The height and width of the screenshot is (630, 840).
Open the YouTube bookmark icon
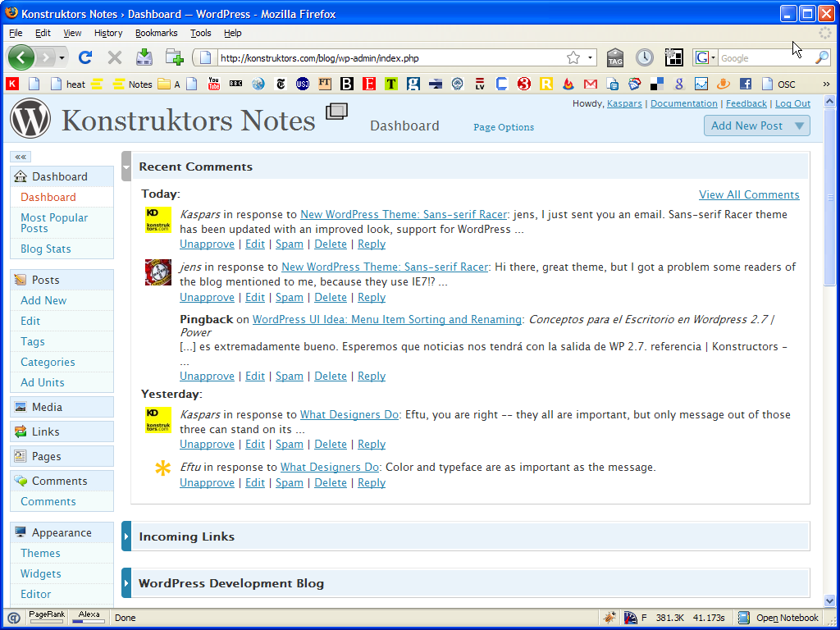tap(214, 84)
